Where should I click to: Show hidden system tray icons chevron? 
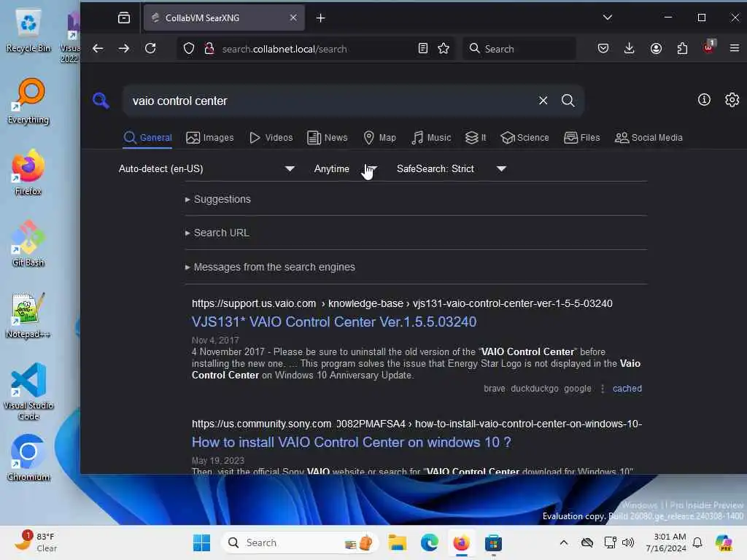pyautogui.click(x=564, y=542)
